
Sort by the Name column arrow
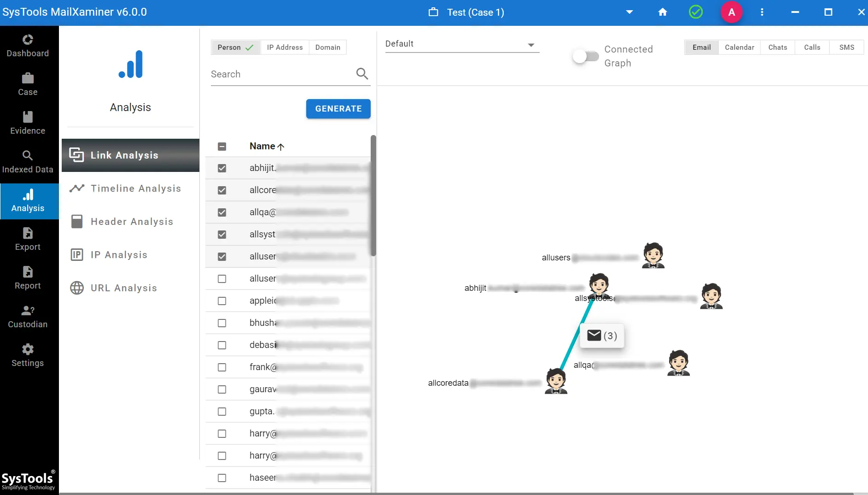(281, 147)
